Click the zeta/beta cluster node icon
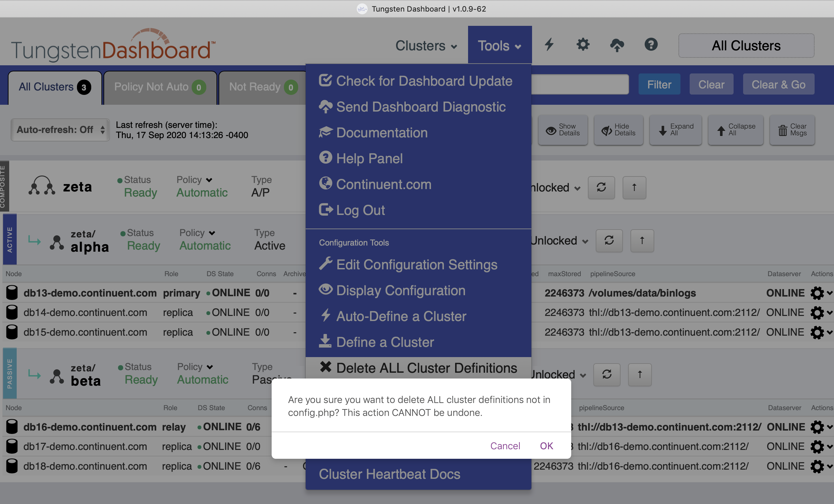The image size is (834, 504). (x=57, y=376)
